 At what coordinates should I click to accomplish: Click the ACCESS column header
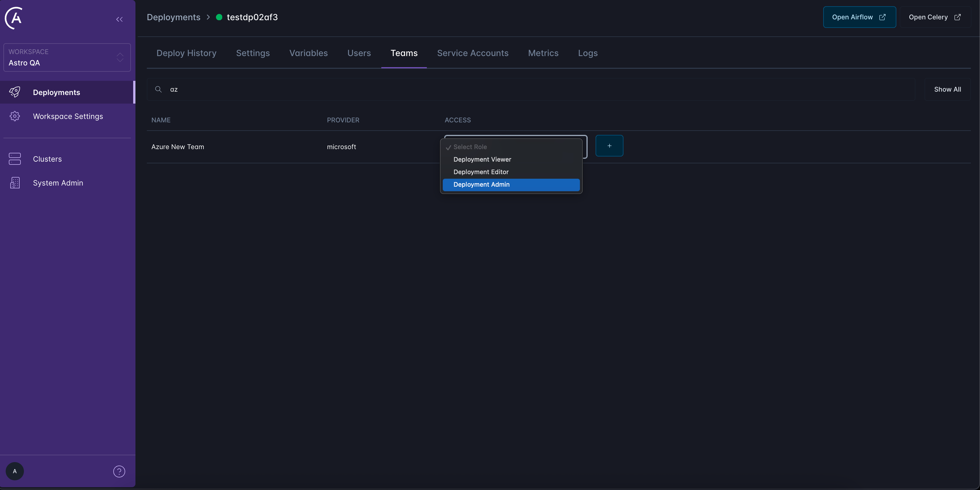(x=458, y=120)
